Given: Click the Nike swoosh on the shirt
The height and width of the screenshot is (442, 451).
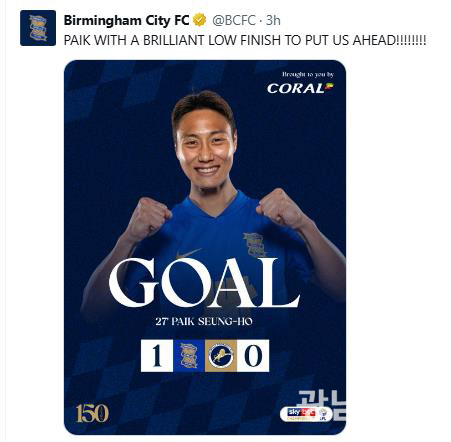Looking at the screenshot, I should point(189,253).
